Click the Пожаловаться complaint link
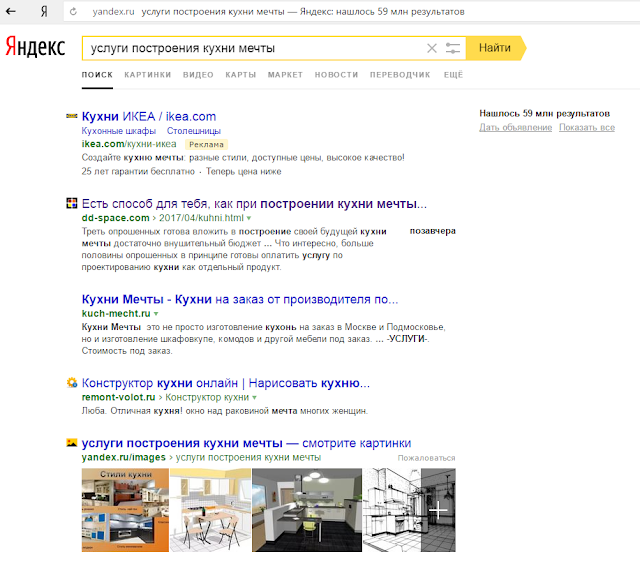Screen dimensions: 640x566 coord(426,458)
